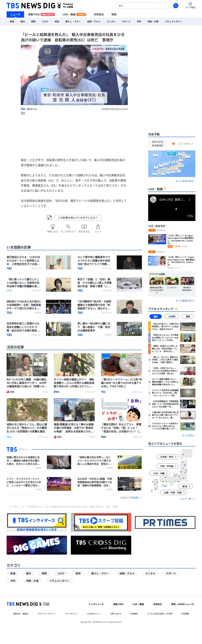
Task: Click この記事を読んでいかがでしたか button
Action: tap(78, 218)
